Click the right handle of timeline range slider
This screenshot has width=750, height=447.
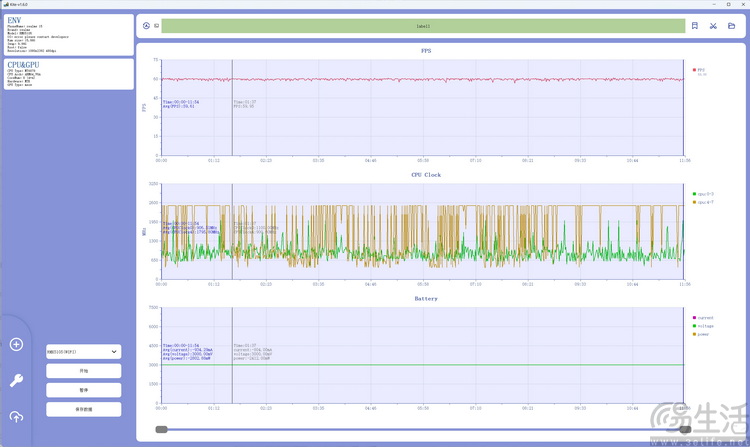(685, 430)
